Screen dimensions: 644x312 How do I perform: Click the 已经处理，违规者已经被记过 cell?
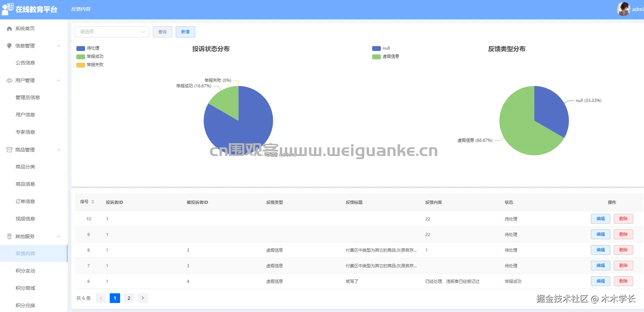pyautogui.click(x=452, y=281)
